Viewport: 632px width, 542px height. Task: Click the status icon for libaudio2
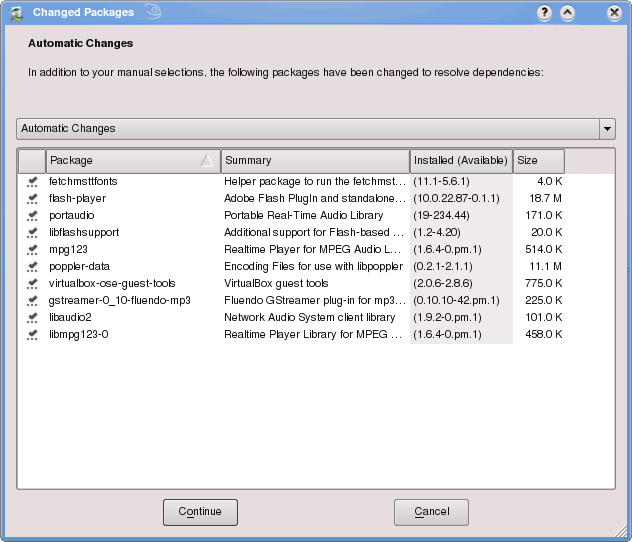pyautogui.click(x=32, y=318)
